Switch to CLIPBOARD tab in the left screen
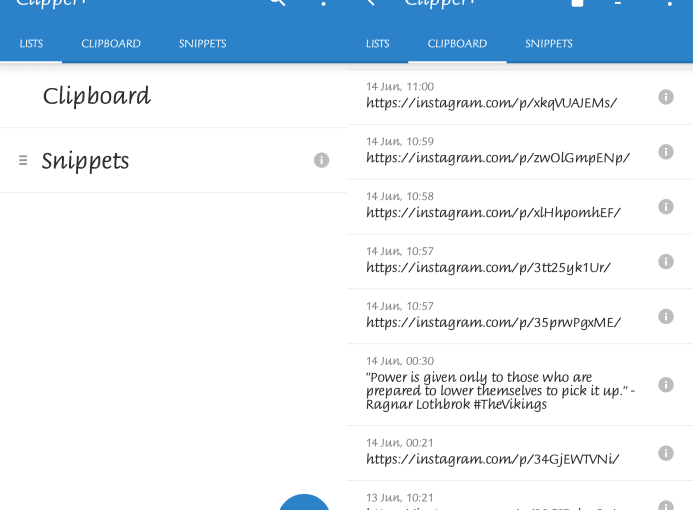The image size is (693, 510). click(111, 44)
